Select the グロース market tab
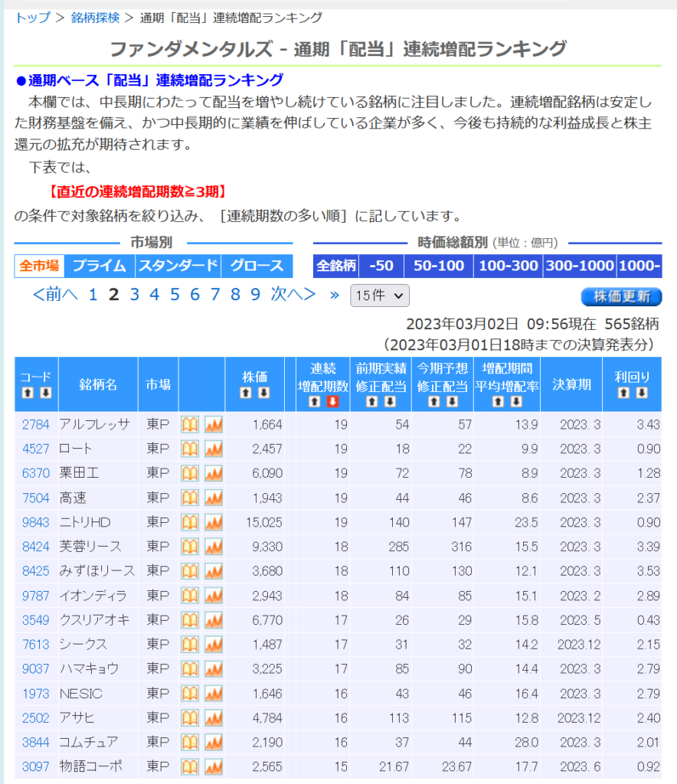 click(x=257, y=266)
